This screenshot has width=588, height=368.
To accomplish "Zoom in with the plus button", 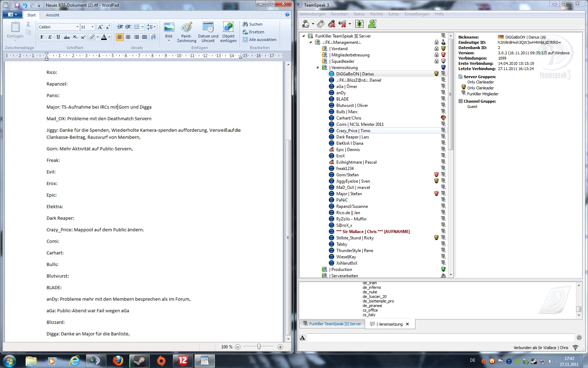I will [x=280, y=347].
